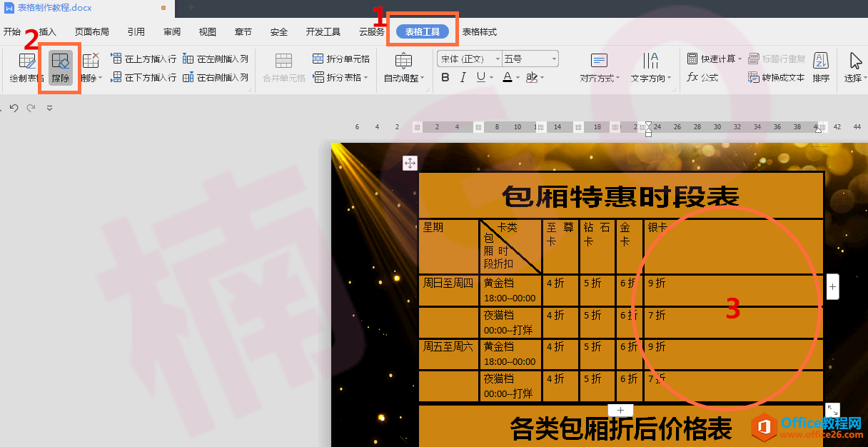The height and width of the screenshot is (447, 868).
Task: Click the 排序 sort icon
Action: coord(821,61)
